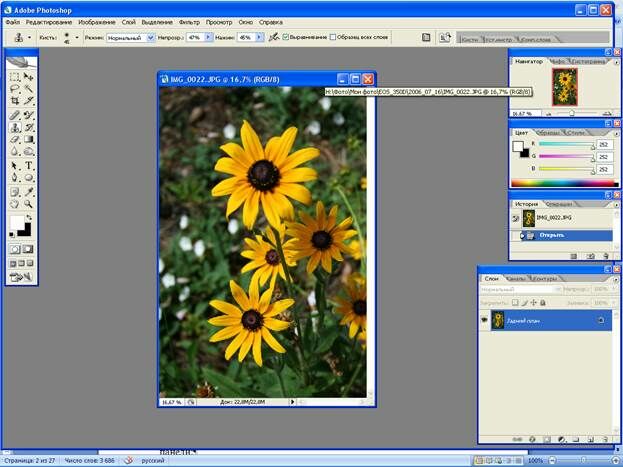
Task: Switch to the Каналы tab
Action: point(514,278)
